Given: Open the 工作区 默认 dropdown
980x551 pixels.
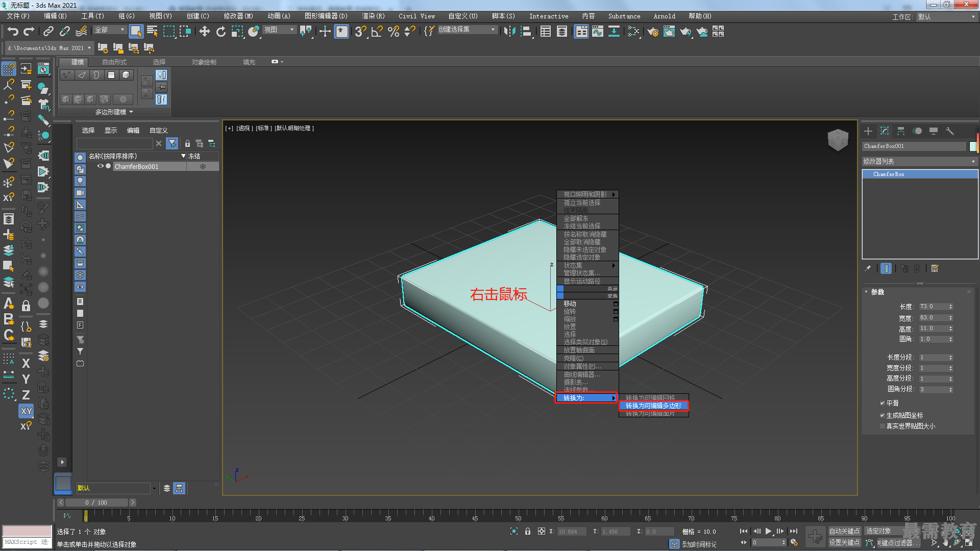Looking at the screenshot, I should click(x=947, y=17).
